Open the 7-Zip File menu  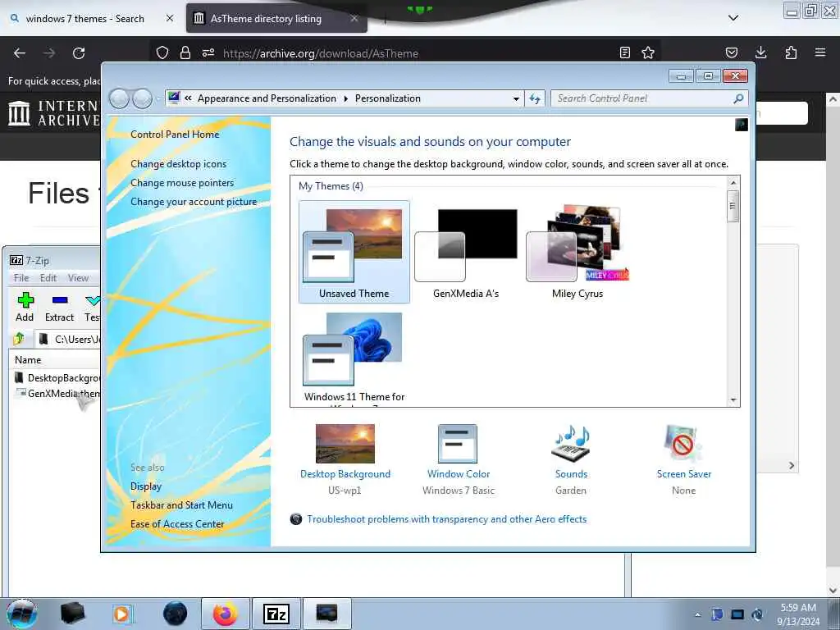point(21,277)
